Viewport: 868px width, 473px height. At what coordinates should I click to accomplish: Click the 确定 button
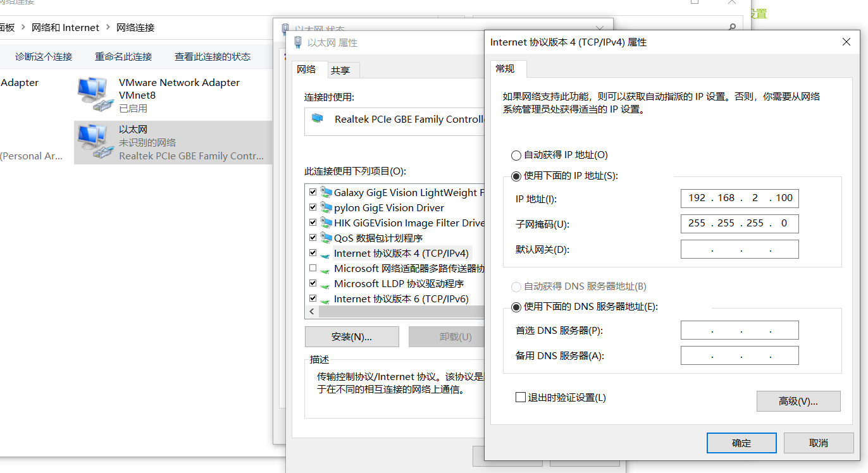click(x=741, y=443)
